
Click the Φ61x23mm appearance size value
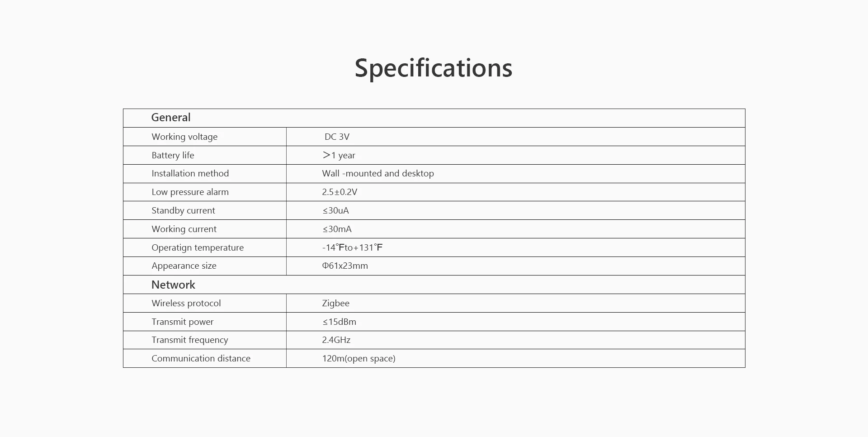tap(345, 266)
